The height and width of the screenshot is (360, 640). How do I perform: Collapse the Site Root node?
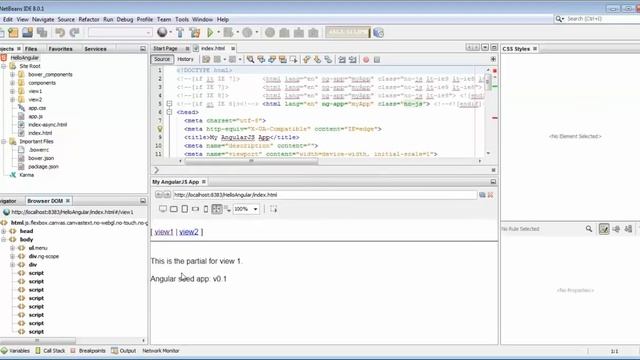[x=4, y=66]
